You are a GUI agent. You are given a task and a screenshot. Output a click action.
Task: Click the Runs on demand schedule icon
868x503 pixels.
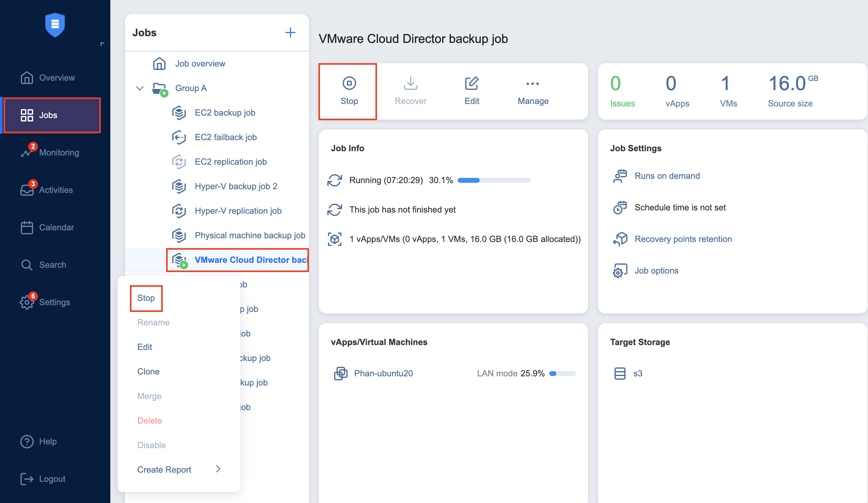(x=620, y=176)
